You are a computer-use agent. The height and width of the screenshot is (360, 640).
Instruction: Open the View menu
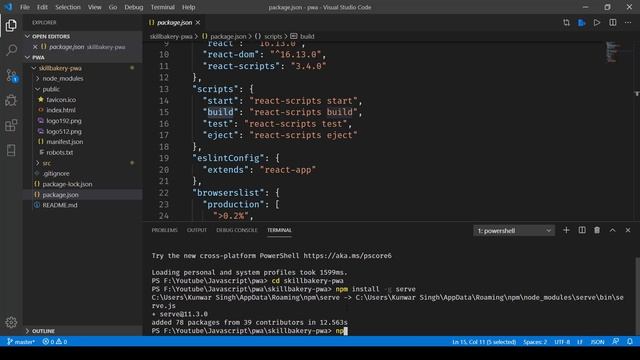coord(95,7)
